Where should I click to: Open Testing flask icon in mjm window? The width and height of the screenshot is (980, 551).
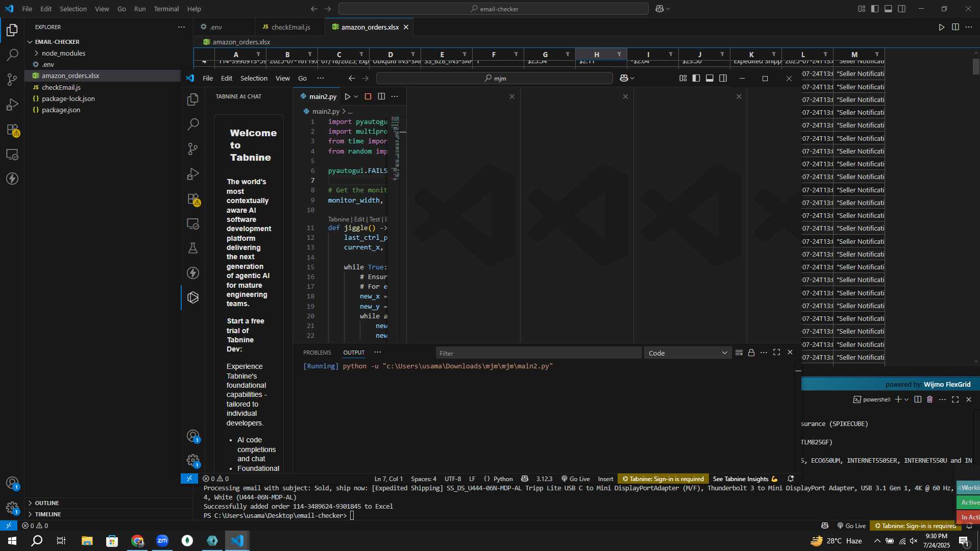pos(193,248)
